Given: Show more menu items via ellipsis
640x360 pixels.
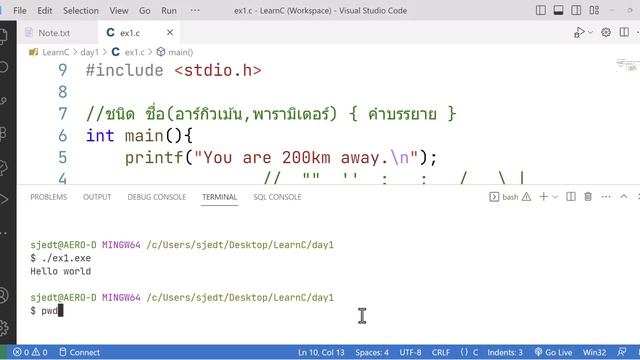Looking at the screenshot, I should tap(195, 11).
